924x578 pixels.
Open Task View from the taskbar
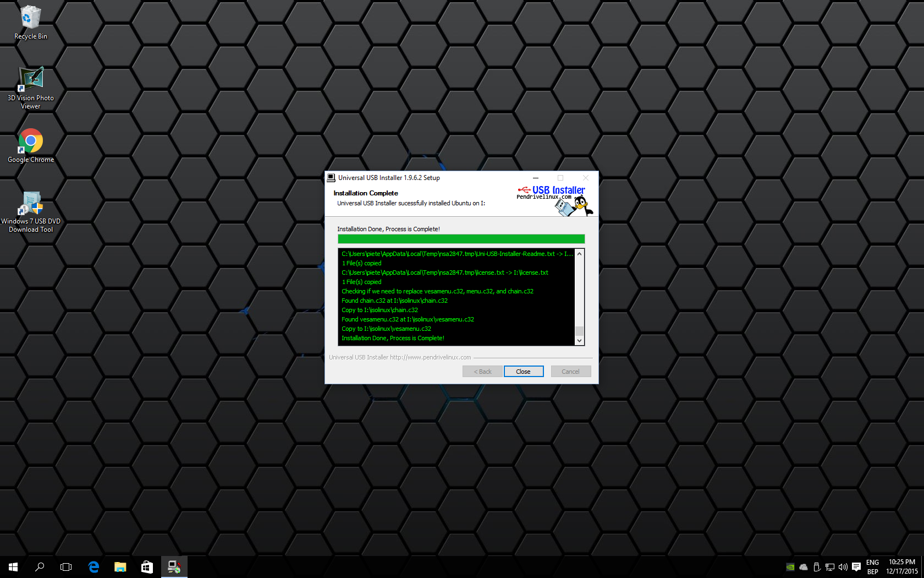tap(66, 567)
